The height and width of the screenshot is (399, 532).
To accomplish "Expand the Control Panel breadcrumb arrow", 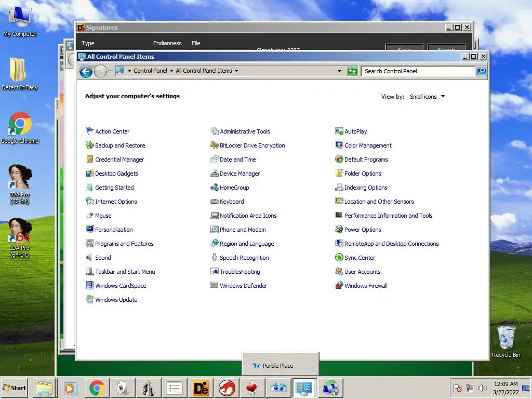I will [x=171, y=71].
